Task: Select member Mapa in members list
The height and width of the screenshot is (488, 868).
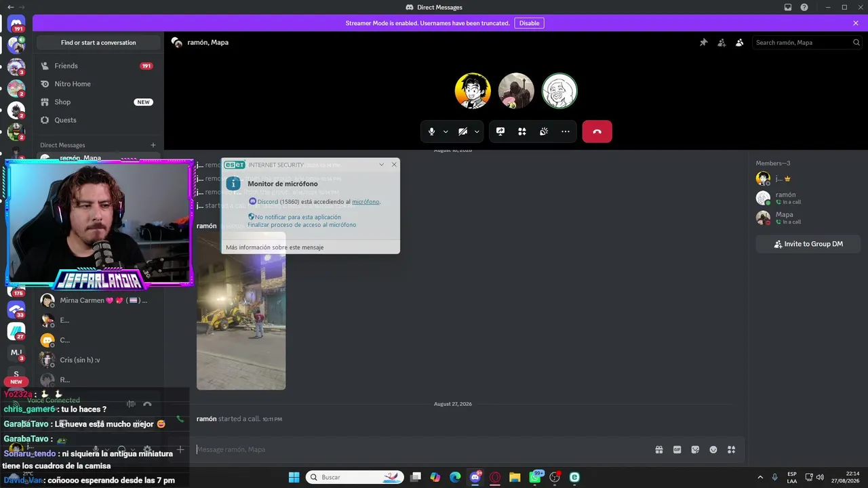Action: coord(808,218)
